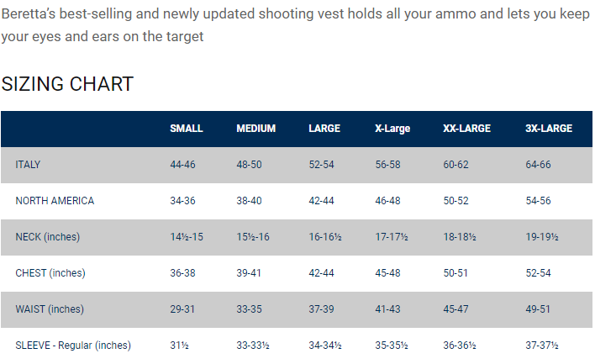Click the North America medium 38-40 cell
595x364 pixels.
(250, 201)
